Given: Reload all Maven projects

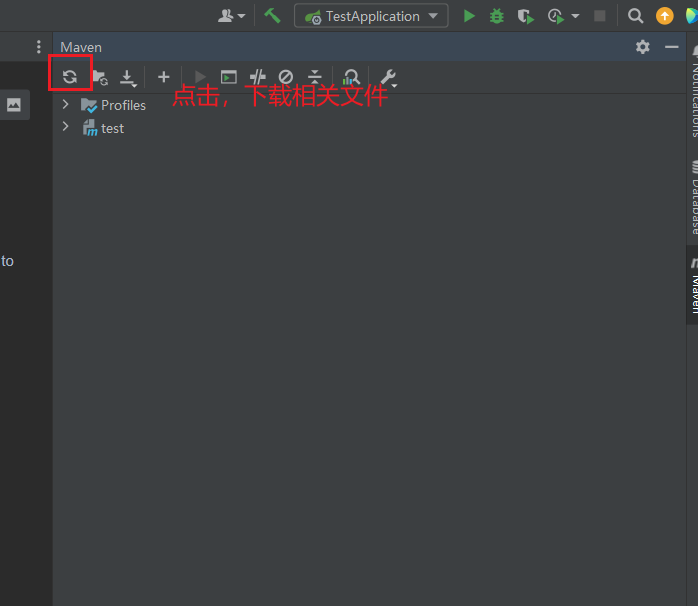Looking at the screenshot, I should 70,77.
